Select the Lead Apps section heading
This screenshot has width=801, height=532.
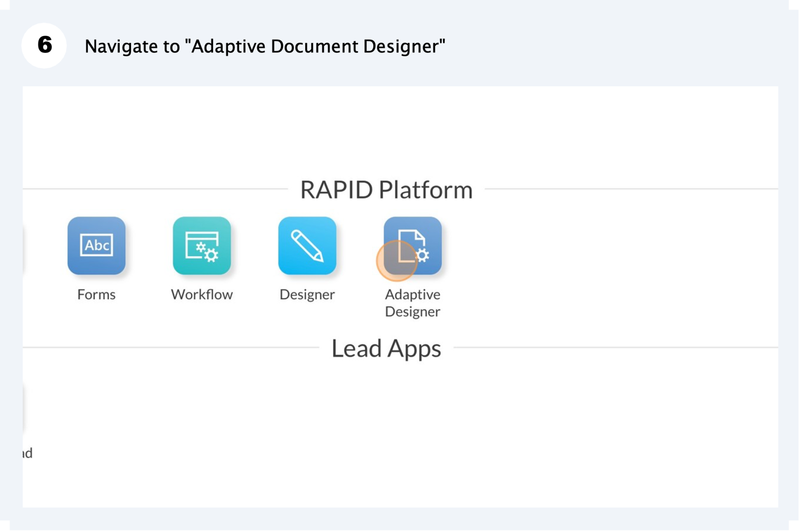pyautogui.click(x=387, y=349)
